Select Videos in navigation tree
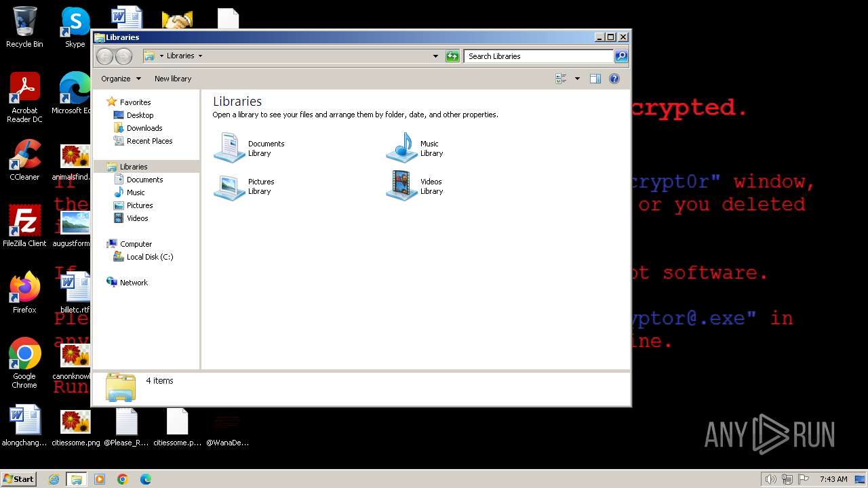The image size is (868, 488). [137, 218]
